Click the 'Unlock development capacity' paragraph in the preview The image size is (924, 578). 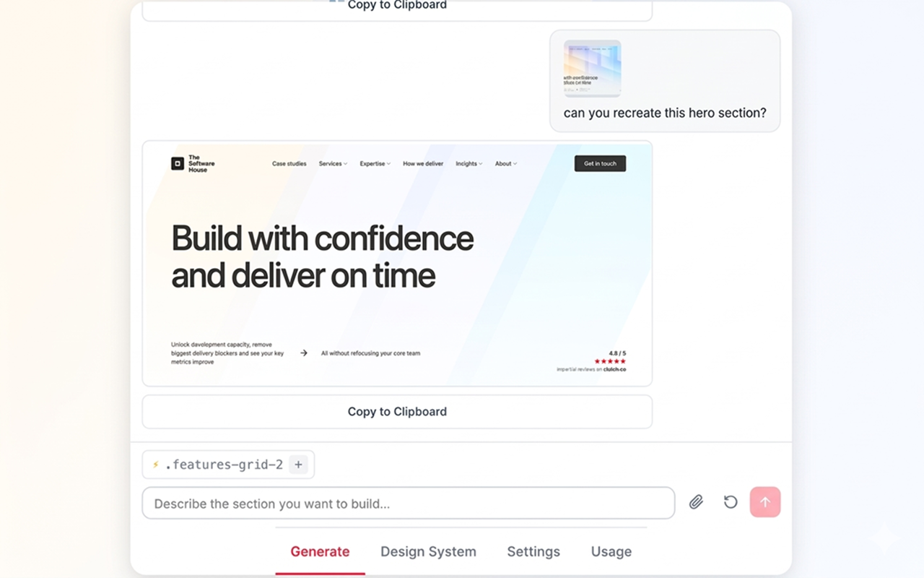pyautogui.click(x=227, y=353)
